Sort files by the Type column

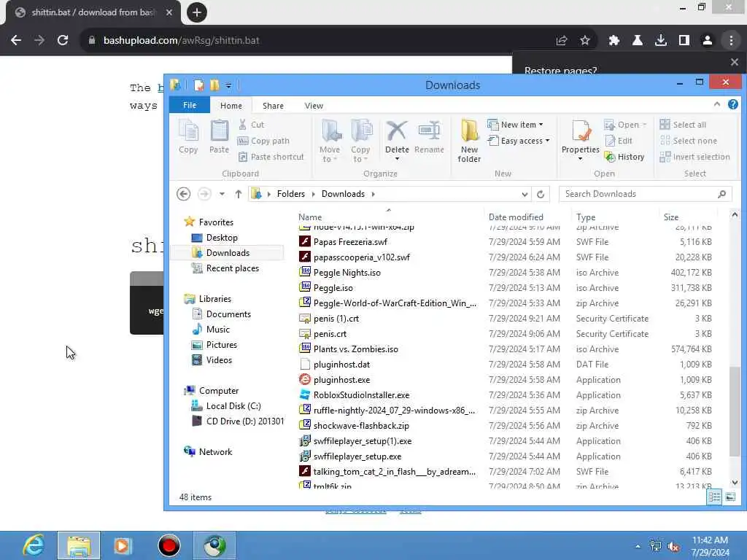tap(586, 217)
